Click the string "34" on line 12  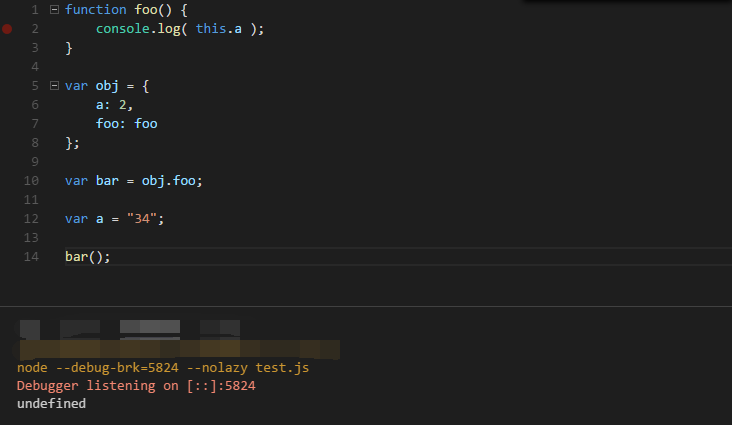click(142, 219)
